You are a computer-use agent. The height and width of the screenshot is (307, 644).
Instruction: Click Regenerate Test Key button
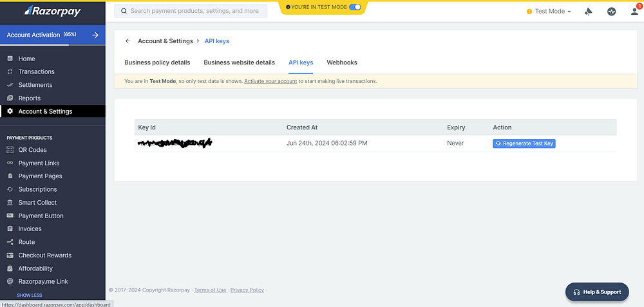tap(524, 144)
